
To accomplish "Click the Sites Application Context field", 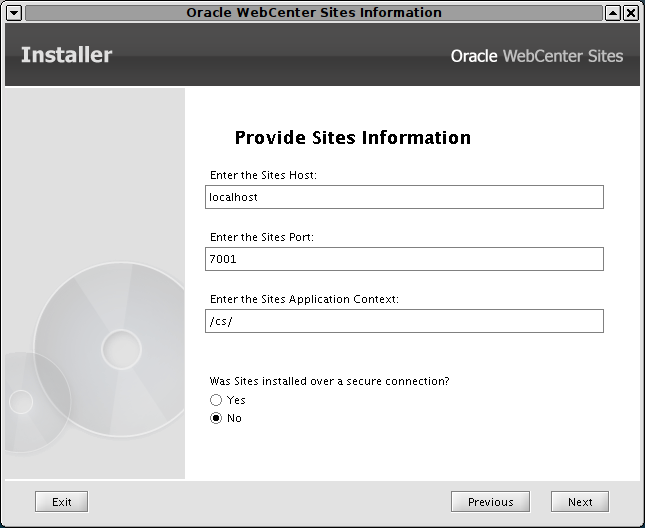I will coord(404,321).
